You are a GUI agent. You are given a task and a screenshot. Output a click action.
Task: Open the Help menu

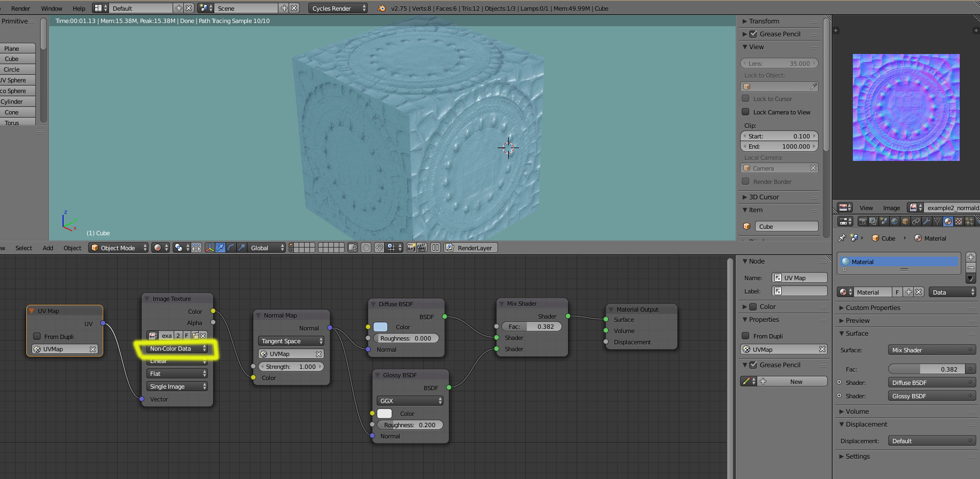[x=79, y=8]
